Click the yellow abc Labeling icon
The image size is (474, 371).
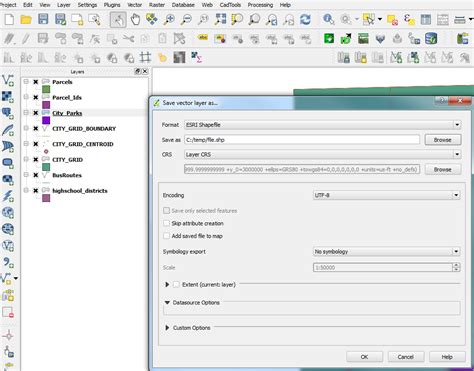tap(203, 38)
